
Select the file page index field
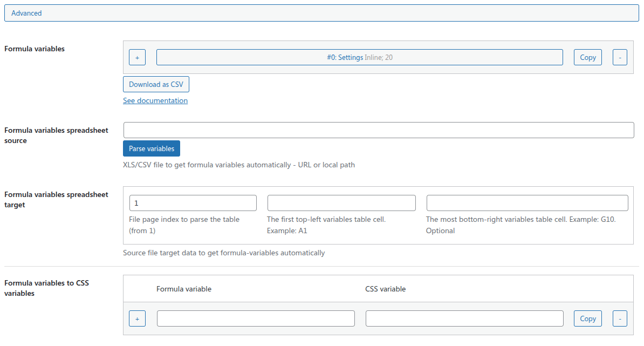pyautogui.click(x=193, y=203)
